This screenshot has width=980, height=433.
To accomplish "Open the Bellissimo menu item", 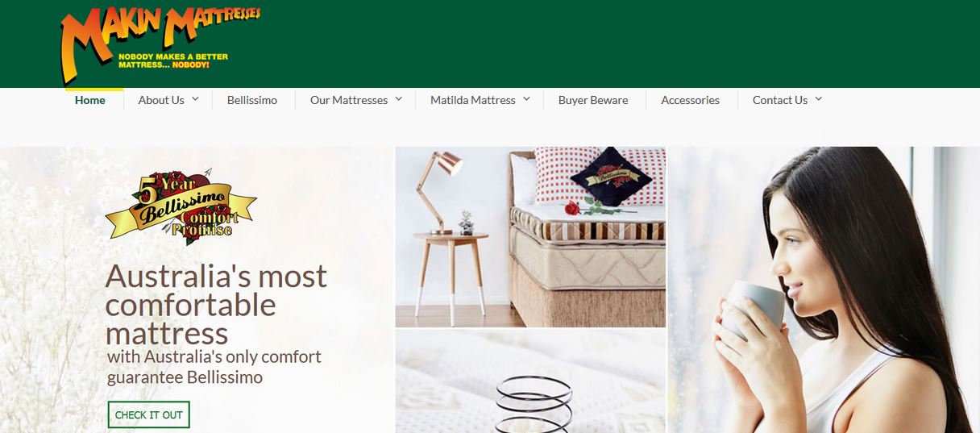I will 252,100.
